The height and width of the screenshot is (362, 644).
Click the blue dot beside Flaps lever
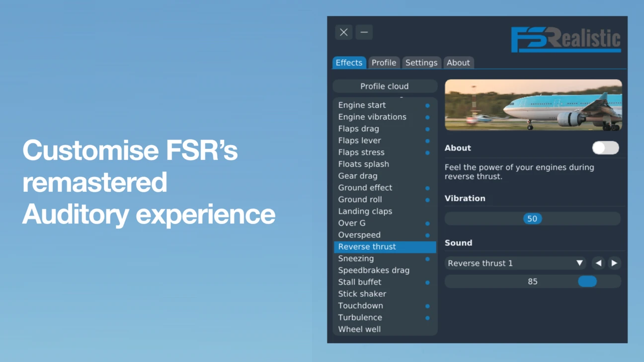tap(427, 141)
